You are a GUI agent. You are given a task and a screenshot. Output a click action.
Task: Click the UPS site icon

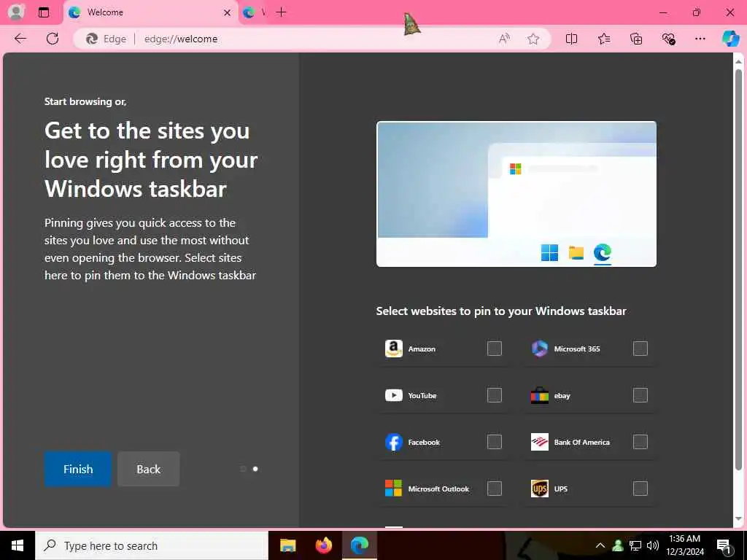click(x=540, y=489)
